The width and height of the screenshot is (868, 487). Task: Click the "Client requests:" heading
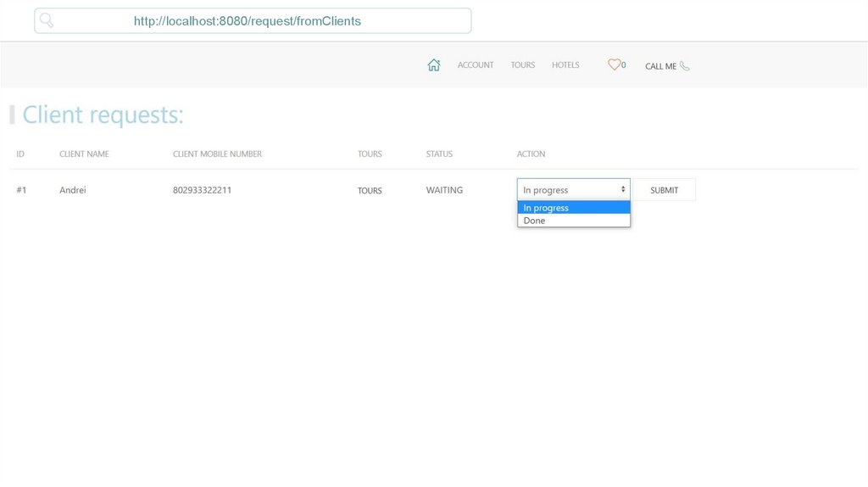103,115
